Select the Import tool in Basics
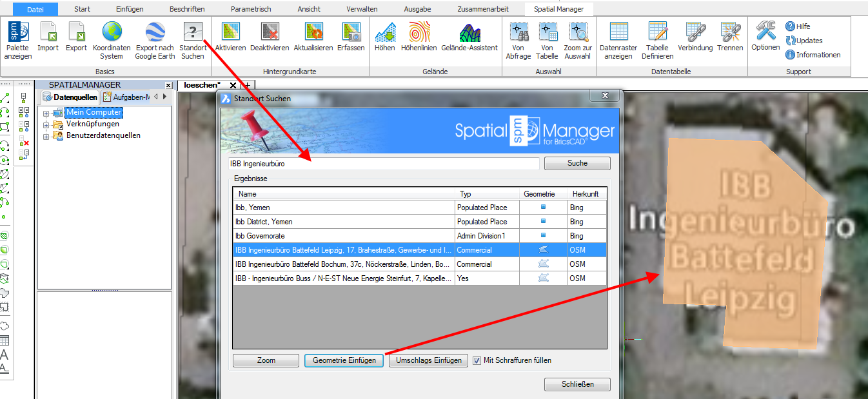Image resolution: width=868 pixels, height=399 pixels. [x=48, y=39]
